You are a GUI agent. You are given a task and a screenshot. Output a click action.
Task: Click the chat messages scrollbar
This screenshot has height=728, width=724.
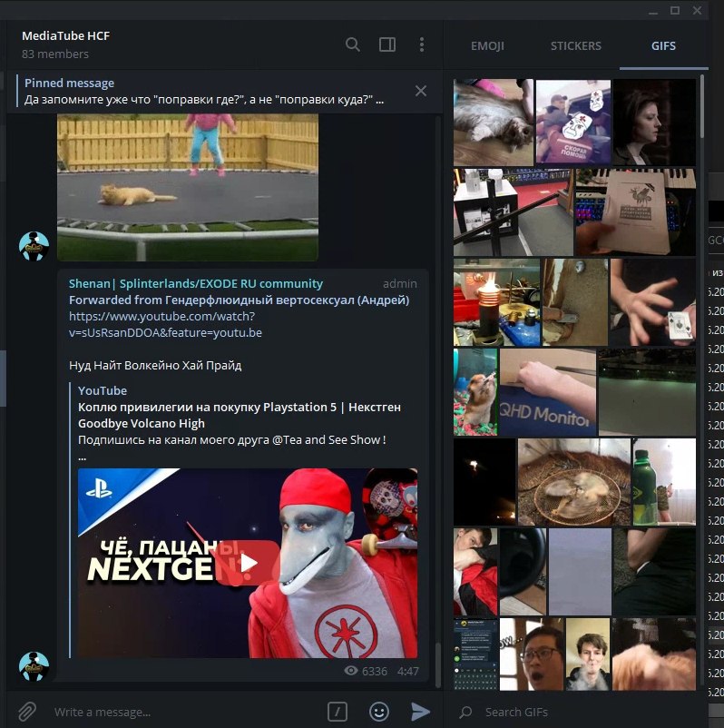[x=438, y=664]
